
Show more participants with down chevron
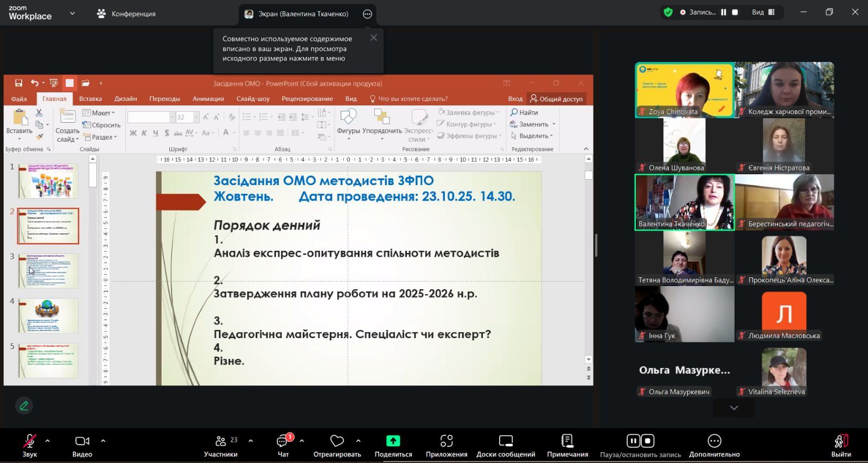tap(733, 408)
